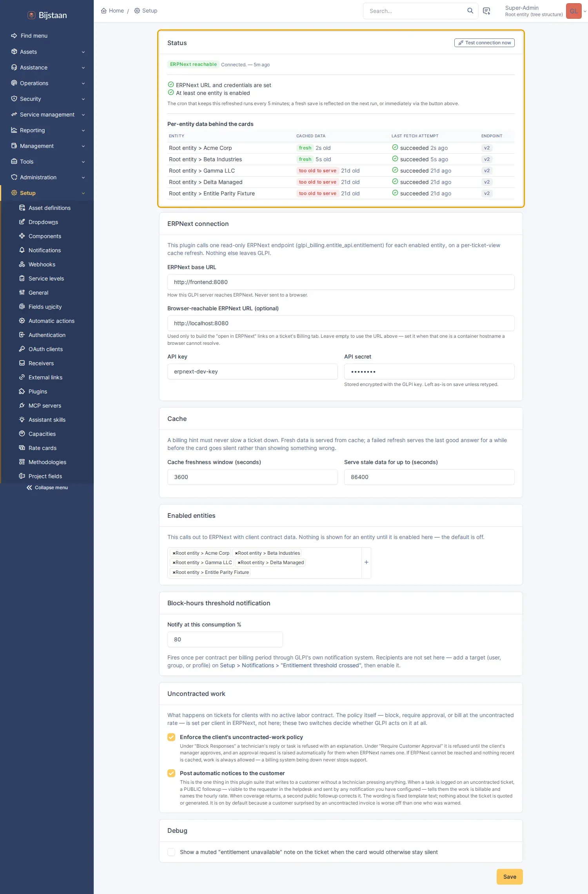
Task: Click the Collapse menu double-chevron icon
Action: pos(29,488)
